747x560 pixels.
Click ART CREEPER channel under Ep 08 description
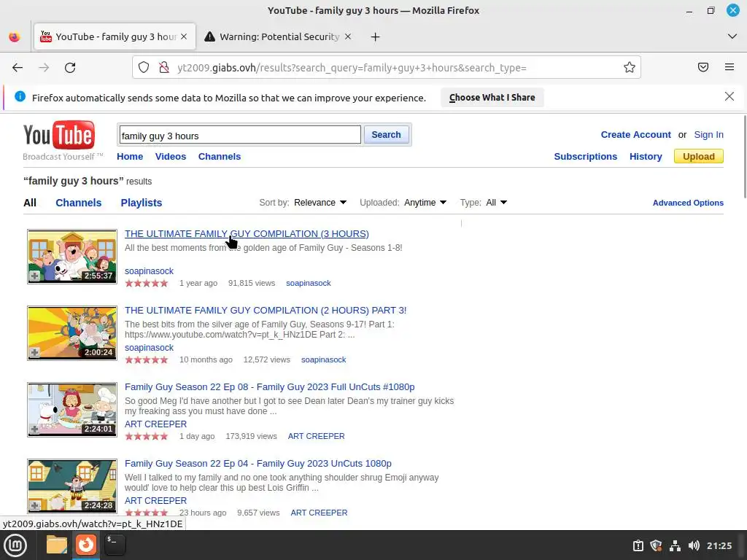coord(156,424)
